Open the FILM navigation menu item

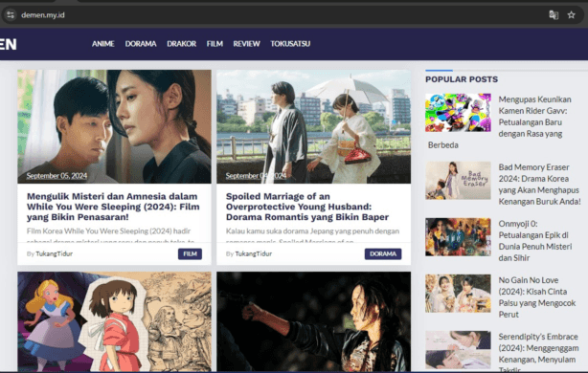tap(215, 44)
